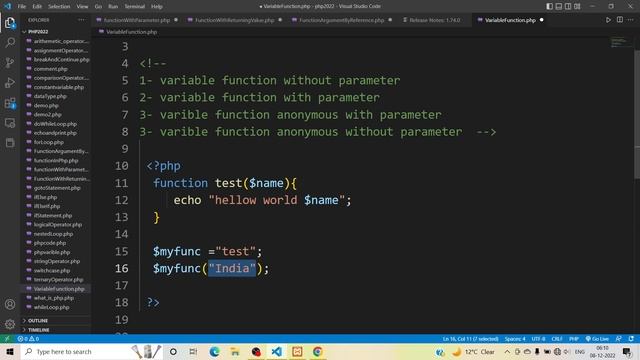
Task: Change encoding via UTF-8
Action: [x=538, y=339]
